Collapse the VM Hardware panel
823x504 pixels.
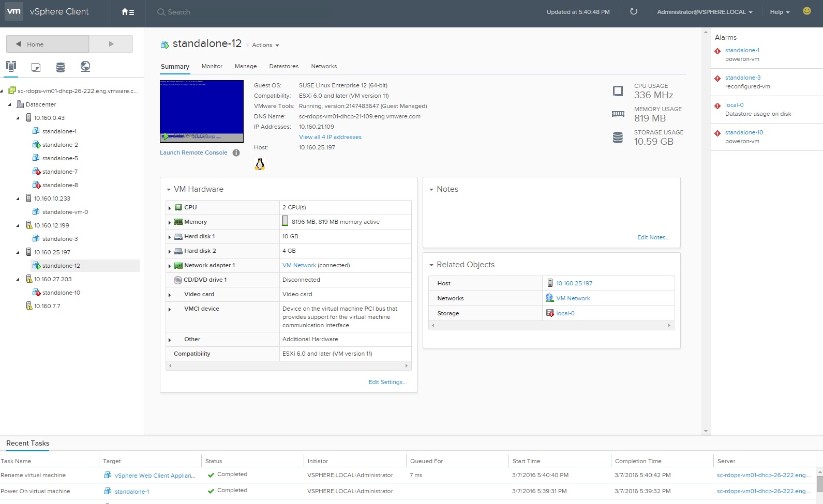pyautogui.click(x=169, y=190)
